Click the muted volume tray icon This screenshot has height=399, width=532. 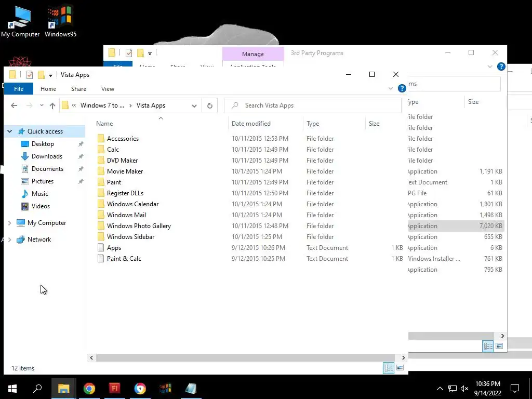464,389
